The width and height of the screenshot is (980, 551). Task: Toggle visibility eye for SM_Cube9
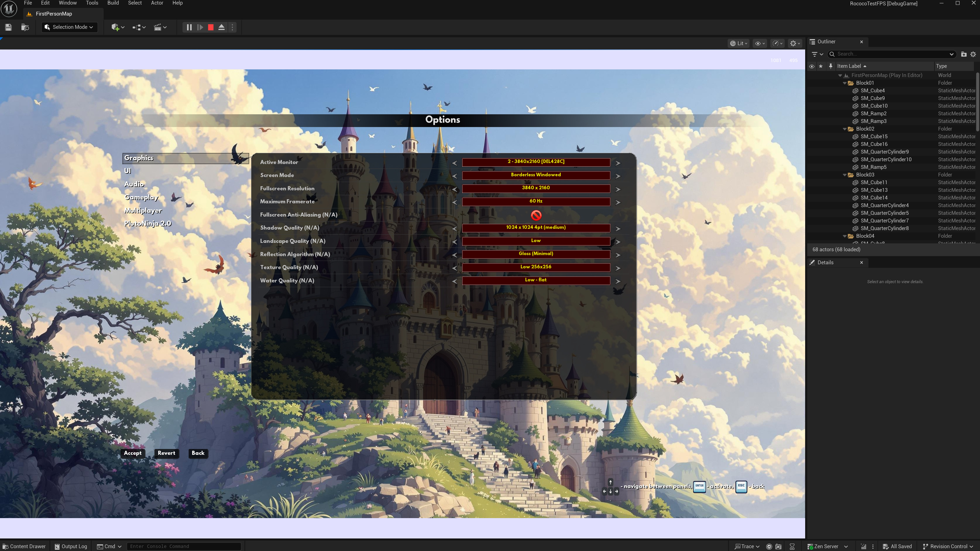click(812, 98)
